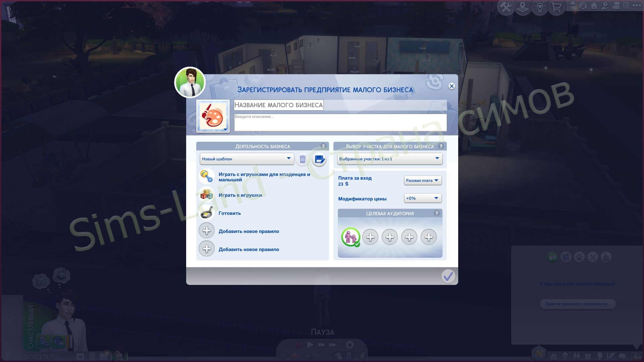Open the video camera controls icon
Viewport: 644px width, 362px height.
616,6
